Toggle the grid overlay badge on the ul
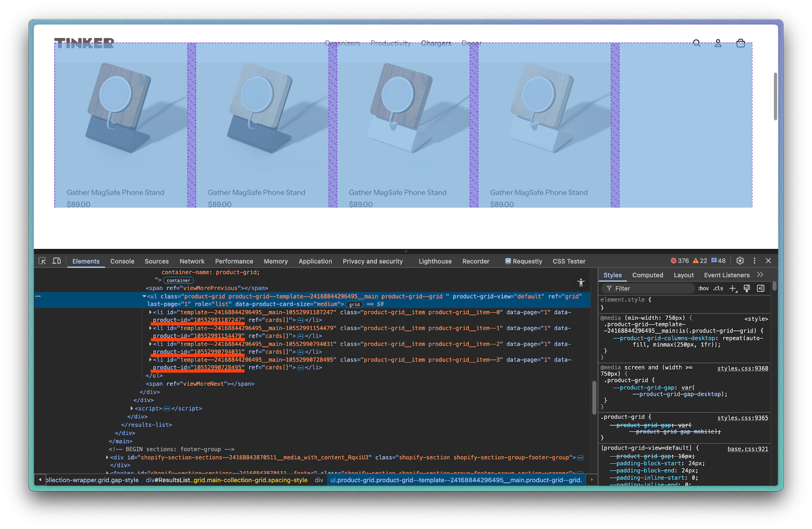 [x=354, y=305]
